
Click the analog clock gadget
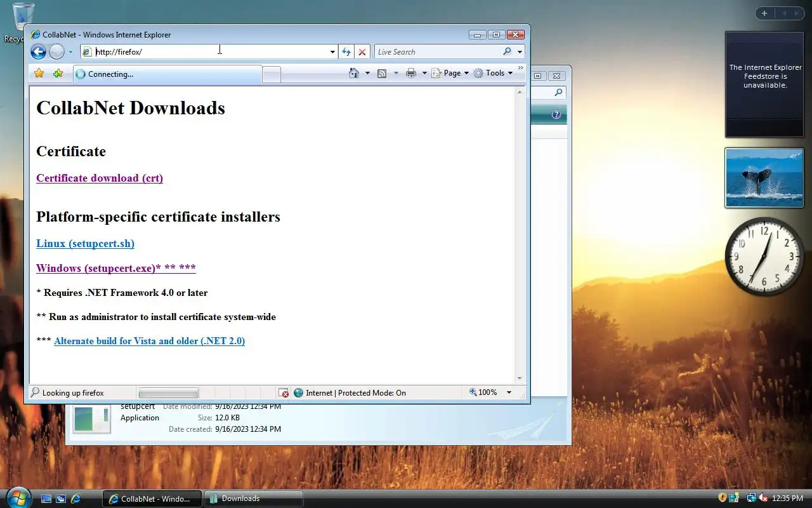coord(764,256)
